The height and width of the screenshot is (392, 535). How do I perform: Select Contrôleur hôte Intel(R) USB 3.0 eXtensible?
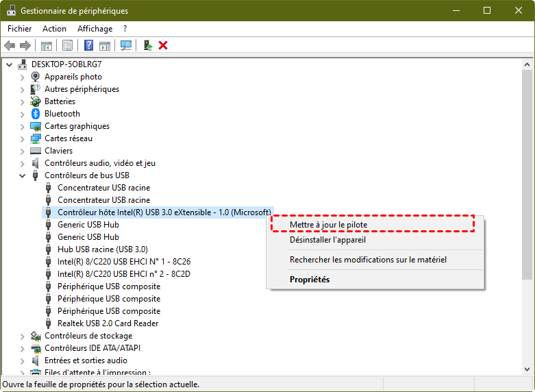(x=164, y=212)
